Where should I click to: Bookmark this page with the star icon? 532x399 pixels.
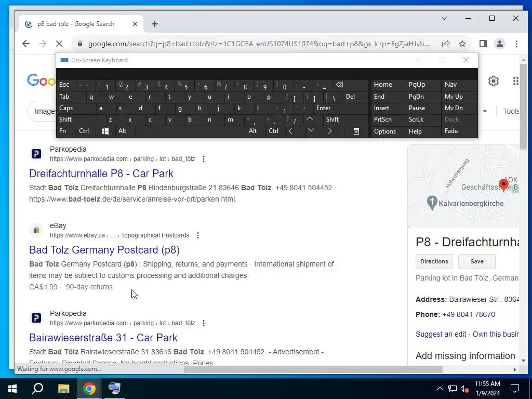462,44
